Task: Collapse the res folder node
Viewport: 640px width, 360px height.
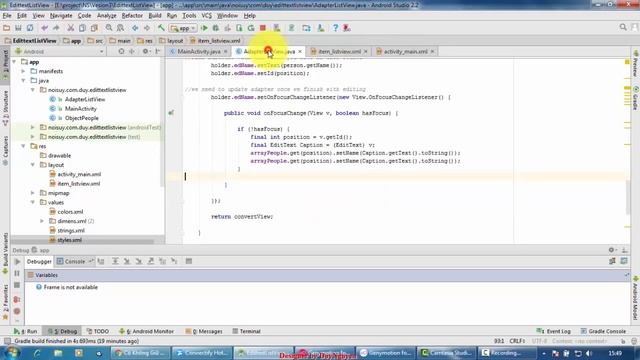Action: 23,146
